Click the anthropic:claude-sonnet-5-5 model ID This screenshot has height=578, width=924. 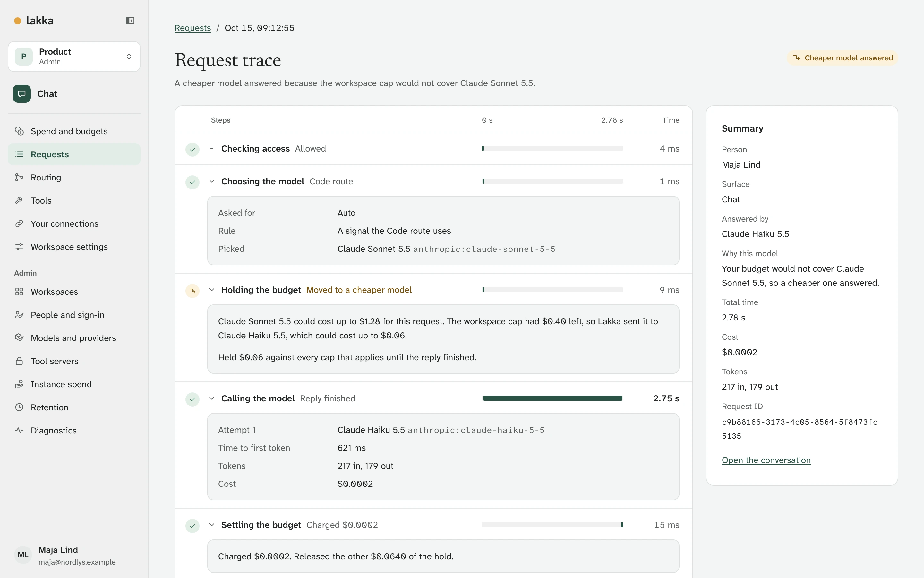484,249
